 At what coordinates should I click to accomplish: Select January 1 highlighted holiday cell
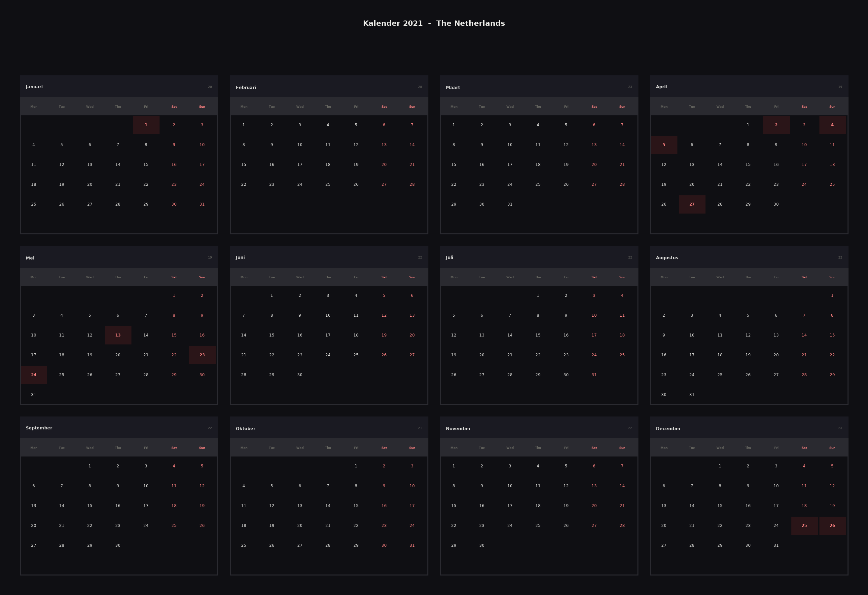click(146, 125)
